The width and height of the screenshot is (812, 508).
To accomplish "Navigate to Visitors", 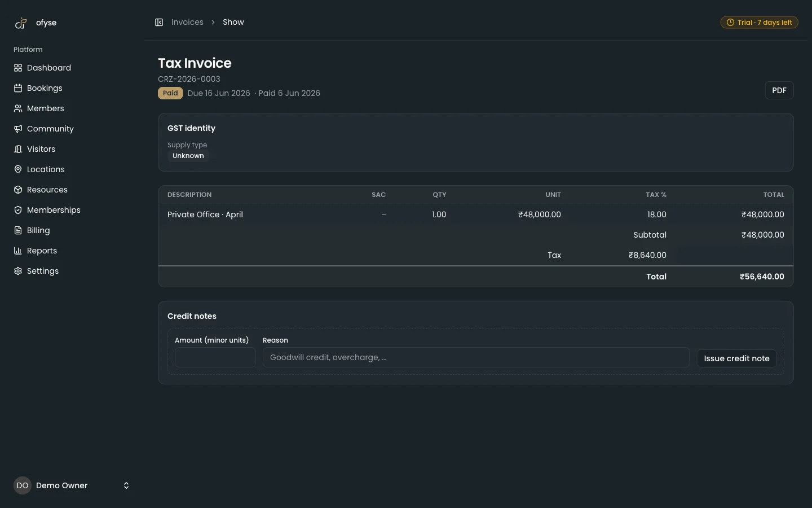I will point(72,149).
